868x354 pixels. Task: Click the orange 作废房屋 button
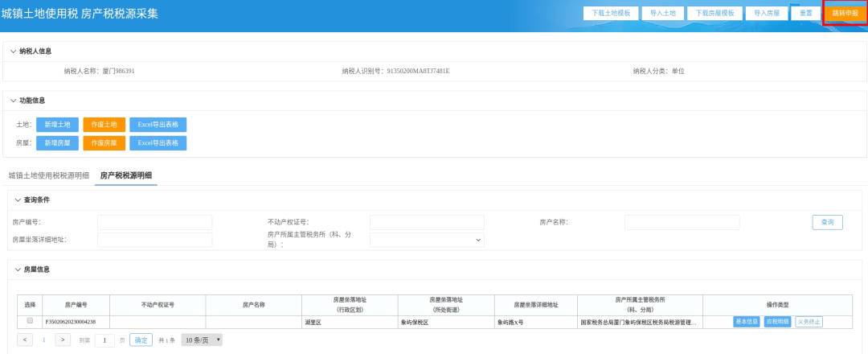click(x=104, y=143)
